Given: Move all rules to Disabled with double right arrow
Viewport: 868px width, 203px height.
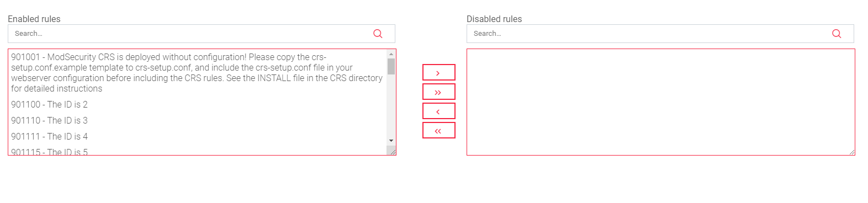Looking at the screenshot, I should click(x=438, y=92).
